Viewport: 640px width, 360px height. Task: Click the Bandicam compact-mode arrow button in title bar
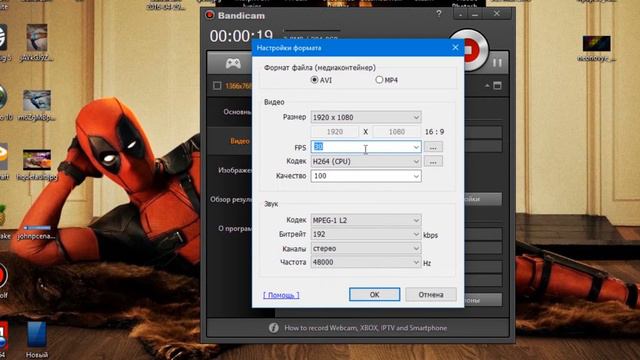click(461, 15)
